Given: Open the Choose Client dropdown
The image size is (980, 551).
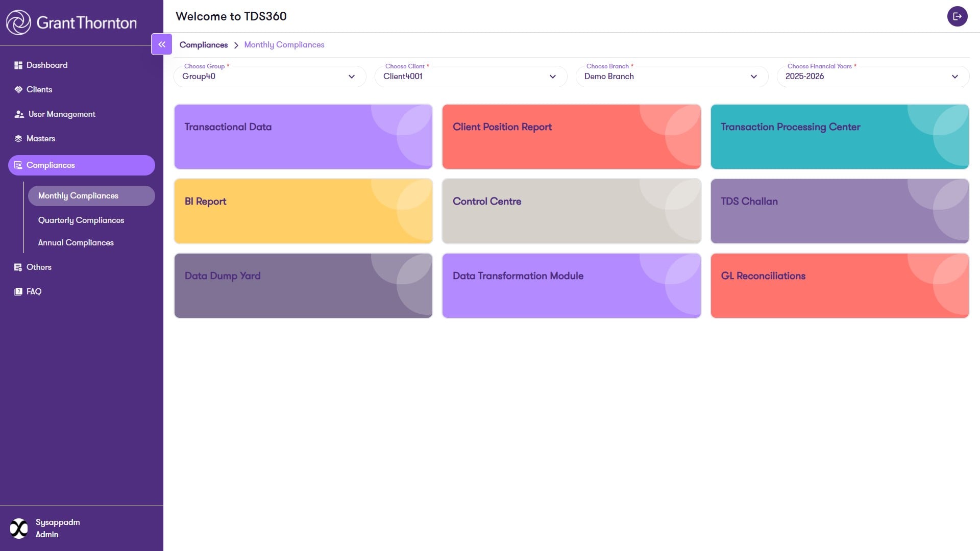Looking at the screenshot, I should (x=471, y=77).
